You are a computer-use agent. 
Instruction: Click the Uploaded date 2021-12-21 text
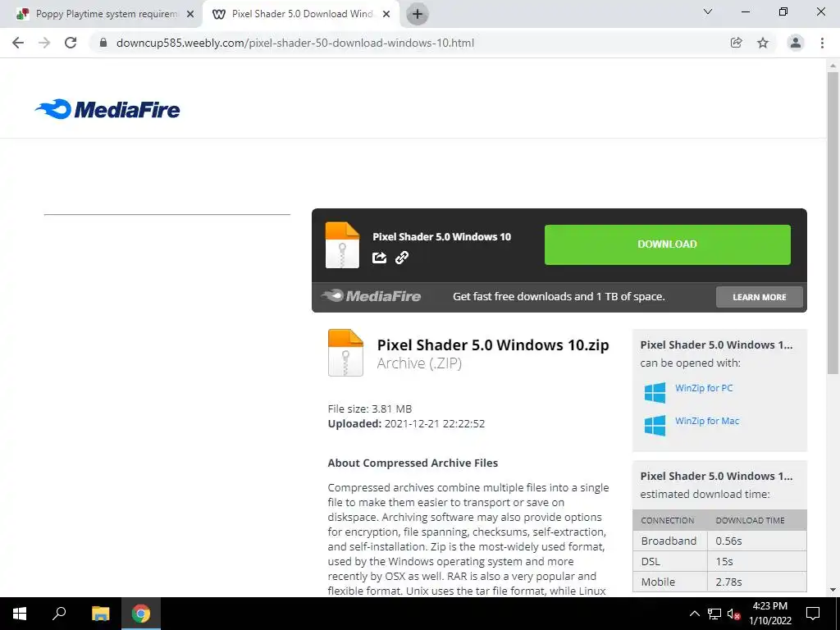click(x=406, y=424)
